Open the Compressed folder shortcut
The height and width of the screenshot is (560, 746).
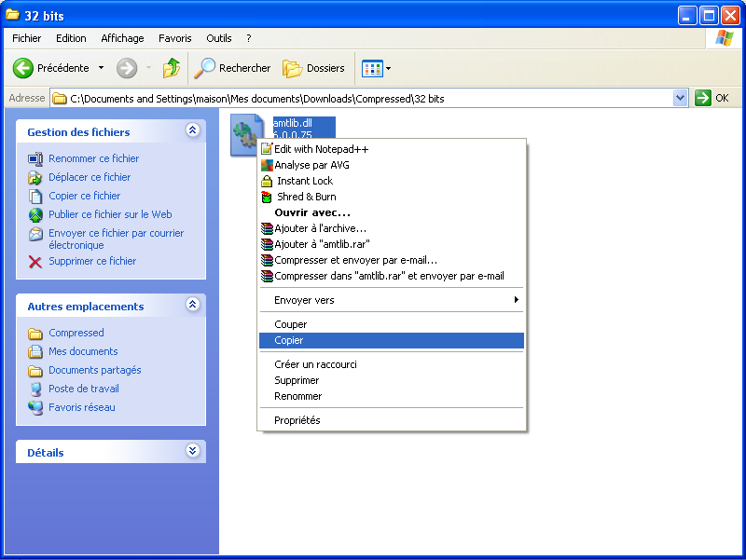point(76,333)
